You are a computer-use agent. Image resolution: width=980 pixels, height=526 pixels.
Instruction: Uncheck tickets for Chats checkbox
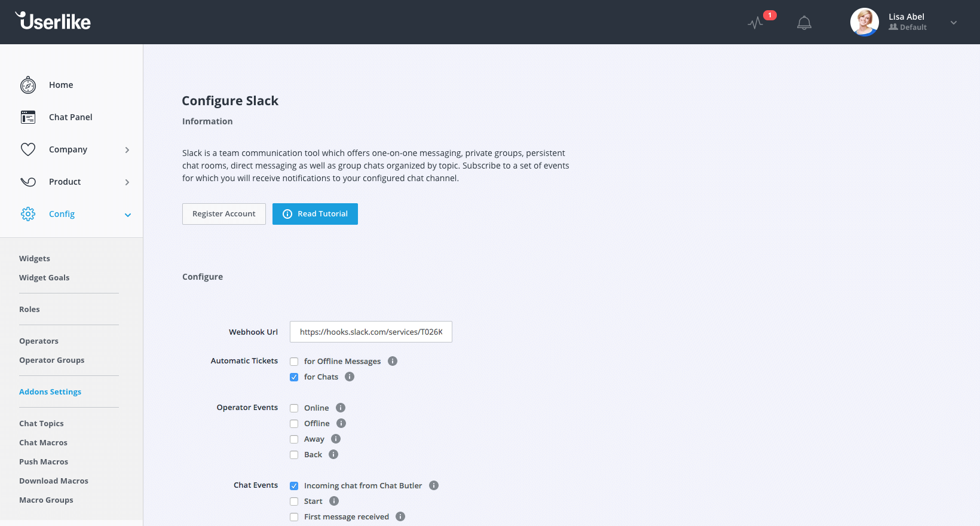tap(294, 377)
